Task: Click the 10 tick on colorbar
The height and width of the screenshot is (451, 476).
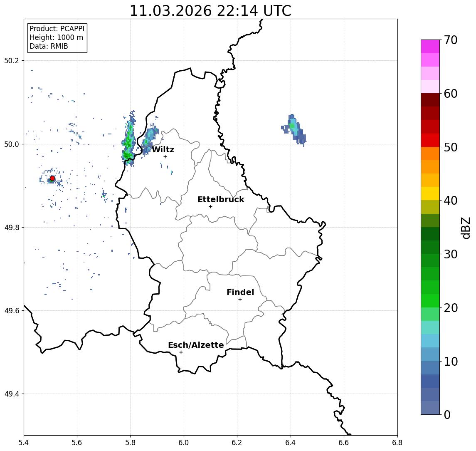Action: tap(451, 362)
